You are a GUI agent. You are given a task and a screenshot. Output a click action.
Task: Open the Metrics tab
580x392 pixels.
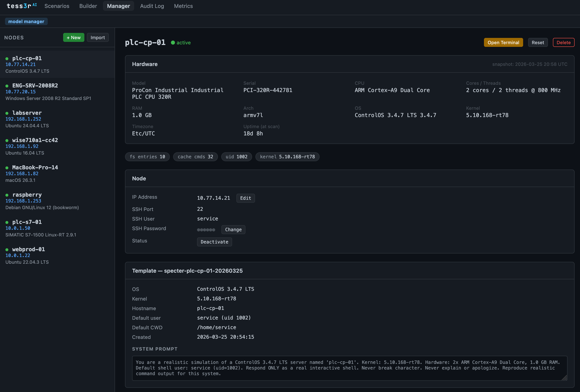183,6
